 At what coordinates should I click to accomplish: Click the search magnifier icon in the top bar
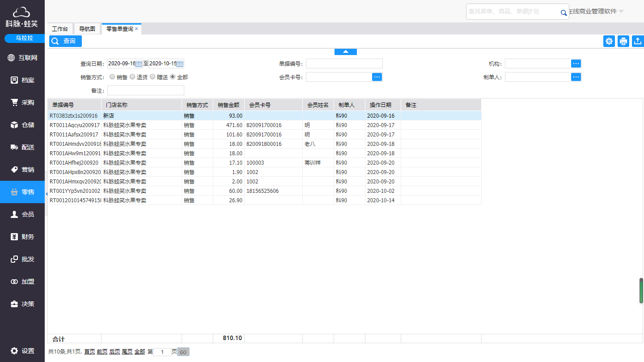click(x=563, y=13)
